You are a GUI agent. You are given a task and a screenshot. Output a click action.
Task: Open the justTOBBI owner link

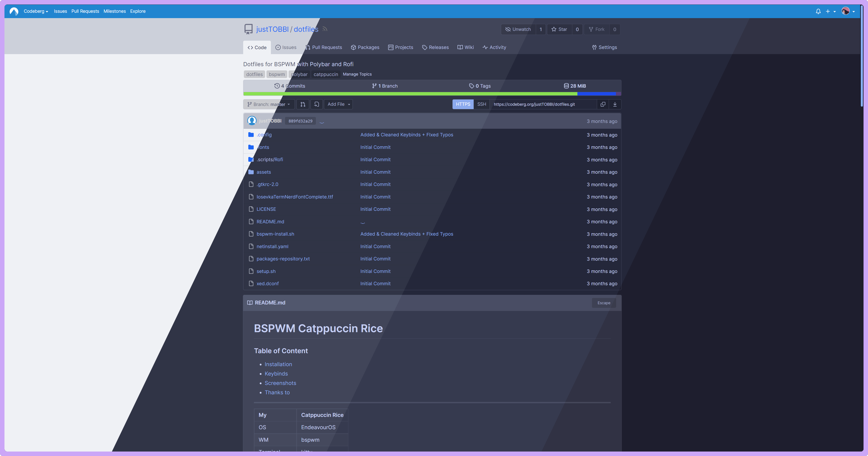point(272,29)
